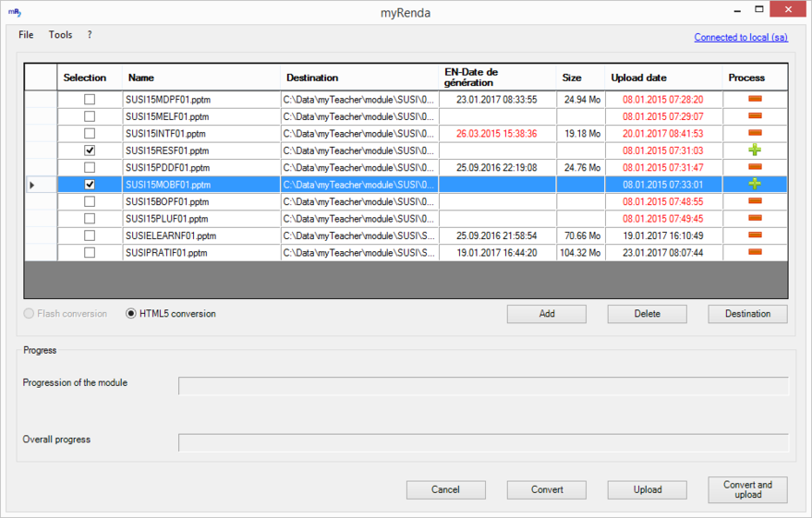The height and width of the screenshot is (518, 812).
Task: Open the Tools menu
Action: [x=60, y=35]
